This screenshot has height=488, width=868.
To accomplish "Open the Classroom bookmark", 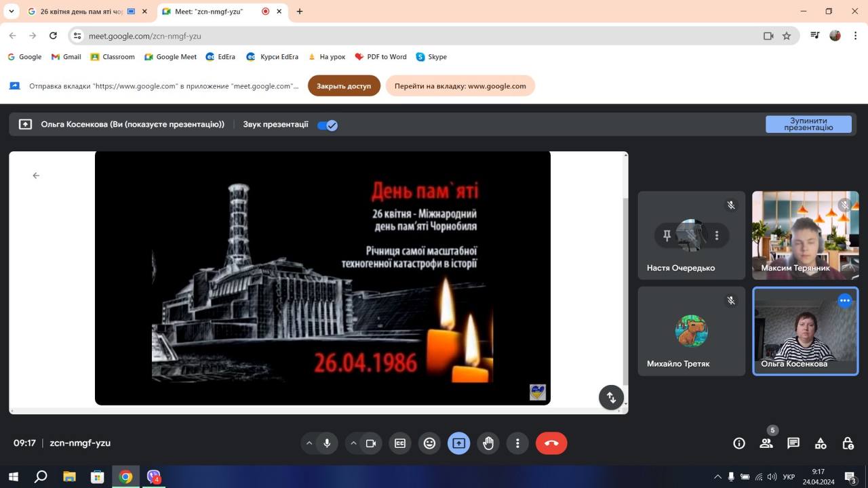I will click(113, 57).
